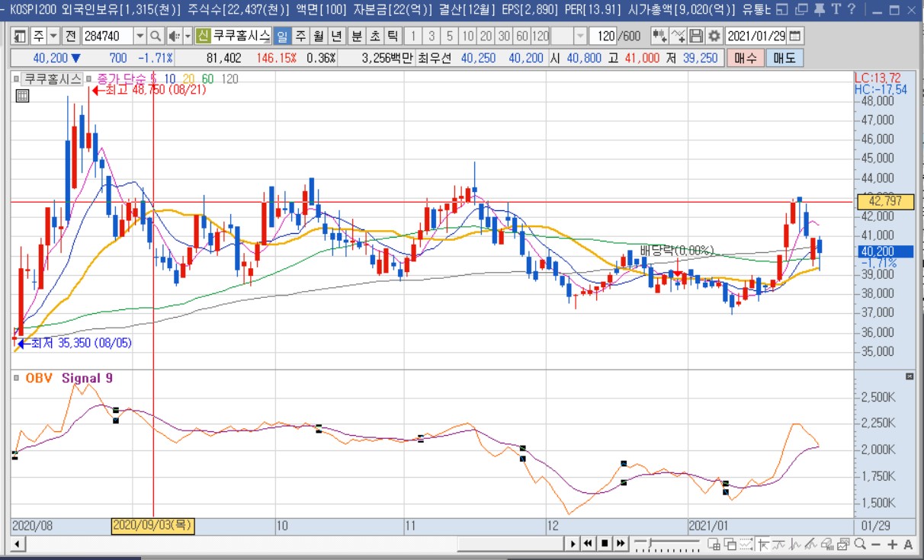Click the first overlapped-windows icon in bottom toolbar
Screen dimensions: 924x560
pyautogui.click(x=714, y=544)
